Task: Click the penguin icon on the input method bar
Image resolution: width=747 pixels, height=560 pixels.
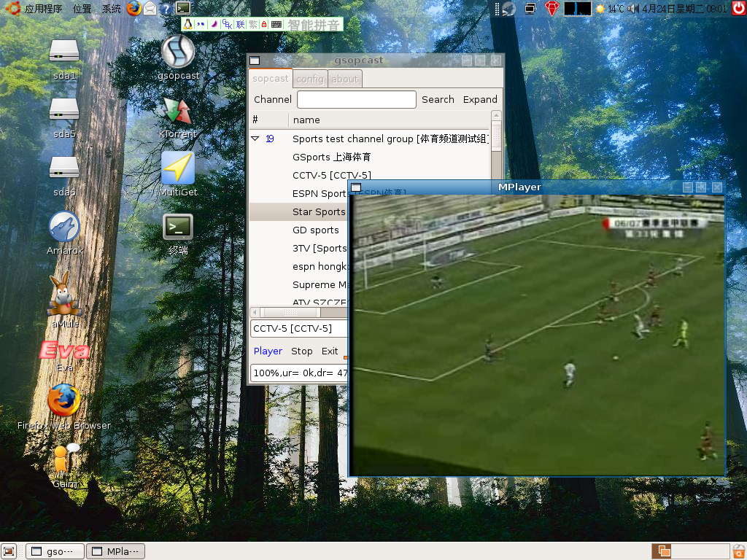Action: (188, 24)
